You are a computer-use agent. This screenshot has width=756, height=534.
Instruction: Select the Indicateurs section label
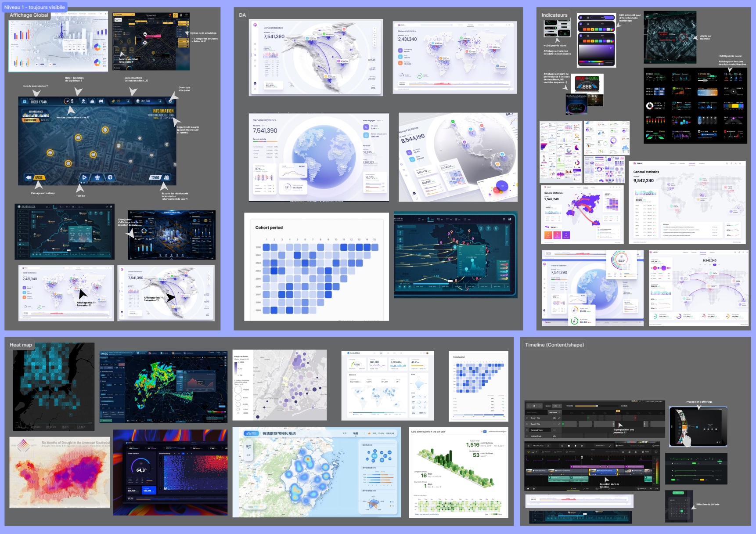click(x=554, y=15)
